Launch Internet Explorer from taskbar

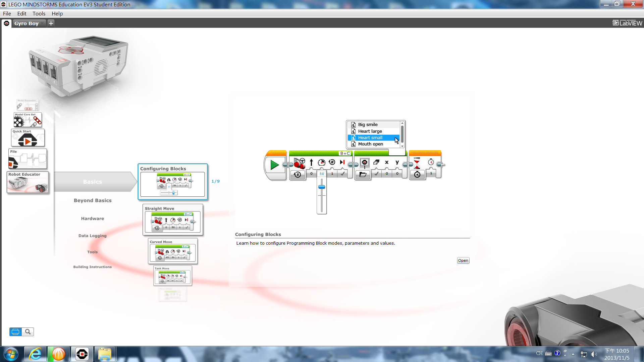click(x=35, y=354)
